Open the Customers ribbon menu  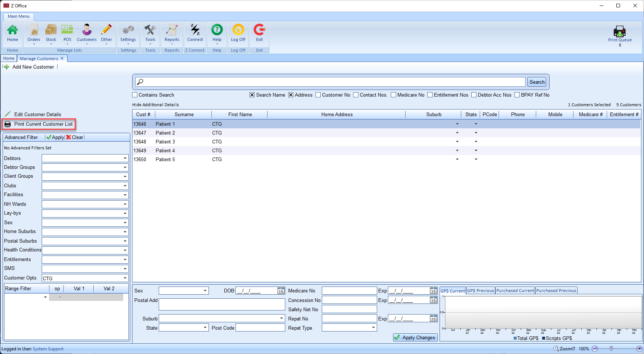click(87, 30)
